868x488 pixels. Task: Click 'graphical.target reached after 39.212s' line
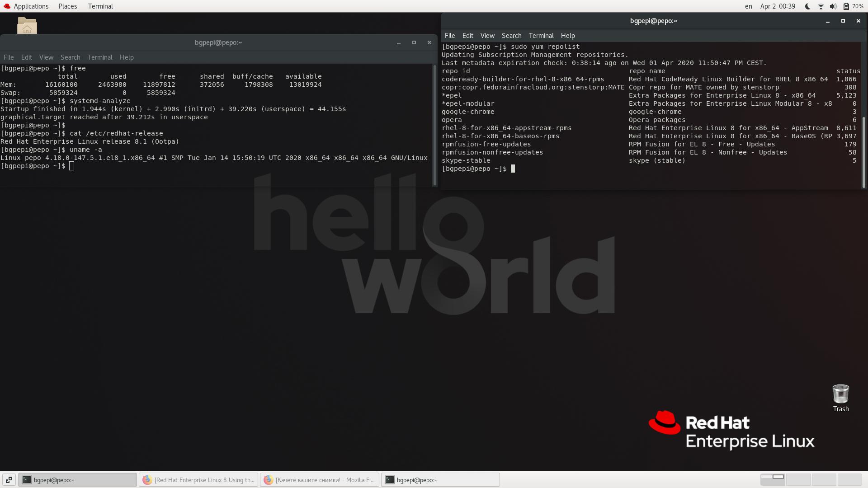click(104, 117)
